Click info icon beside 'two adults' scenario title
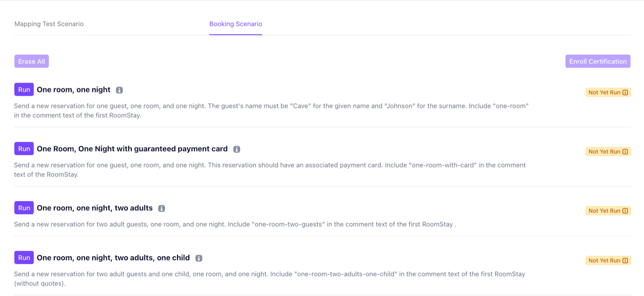The height and width of the screenshot is (296, 644). 161,209
